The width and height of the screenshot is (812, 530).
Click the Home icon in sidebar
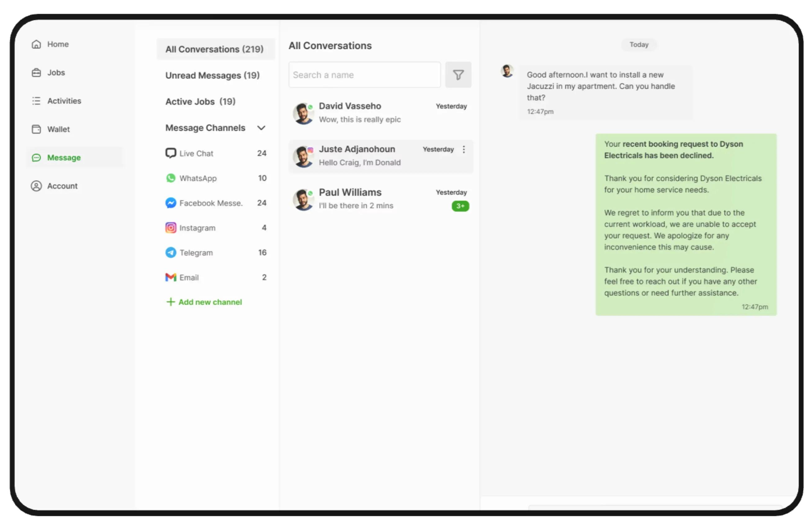36,44
